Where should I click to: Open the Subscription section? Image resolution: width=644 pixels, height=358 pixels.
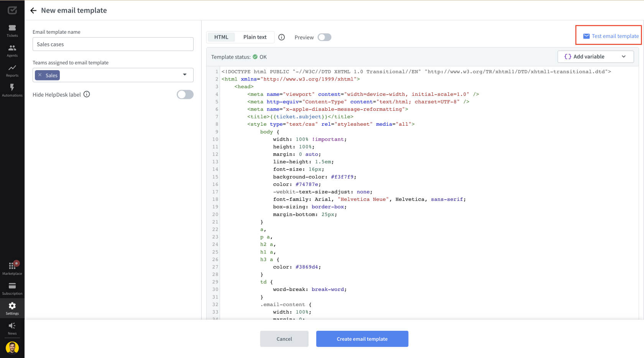tap(12, 289)
